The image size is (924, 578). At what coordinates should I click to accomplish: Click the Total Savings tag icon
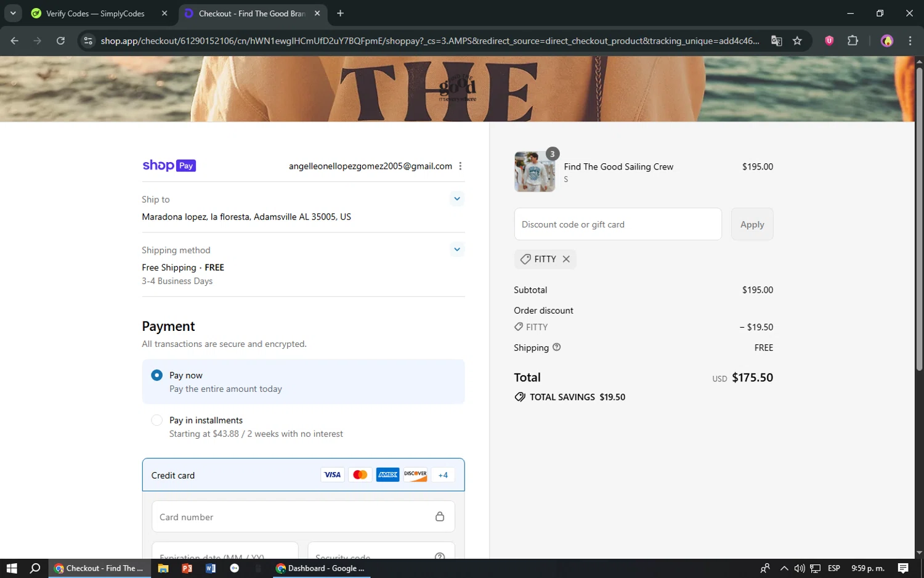click(x=520, y=397)
